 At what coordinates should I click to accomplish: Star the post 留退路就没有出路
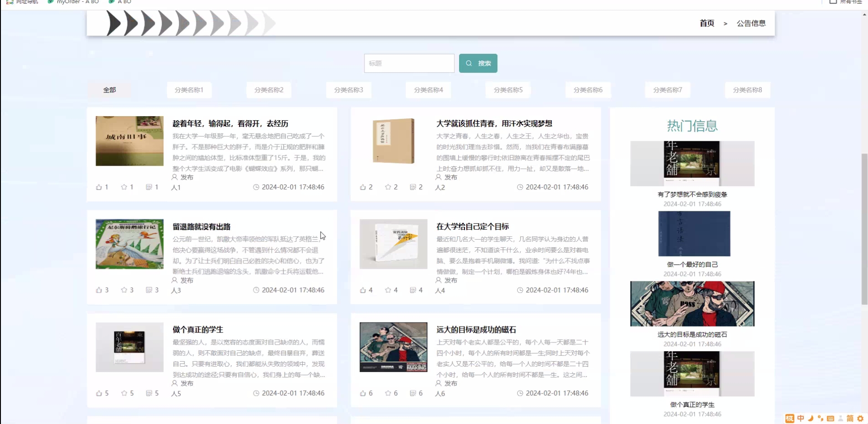click(x=124, y=290)
